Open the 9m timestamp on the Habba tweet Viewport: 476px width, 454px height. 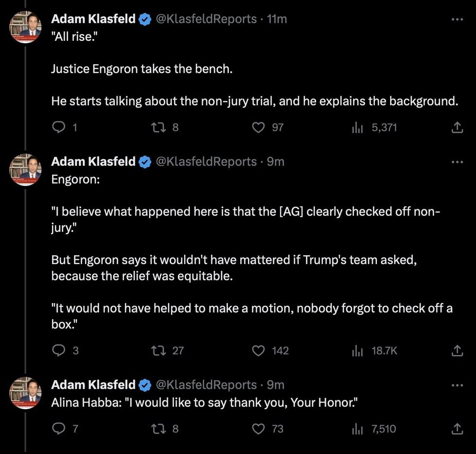[x=275, y=385]
